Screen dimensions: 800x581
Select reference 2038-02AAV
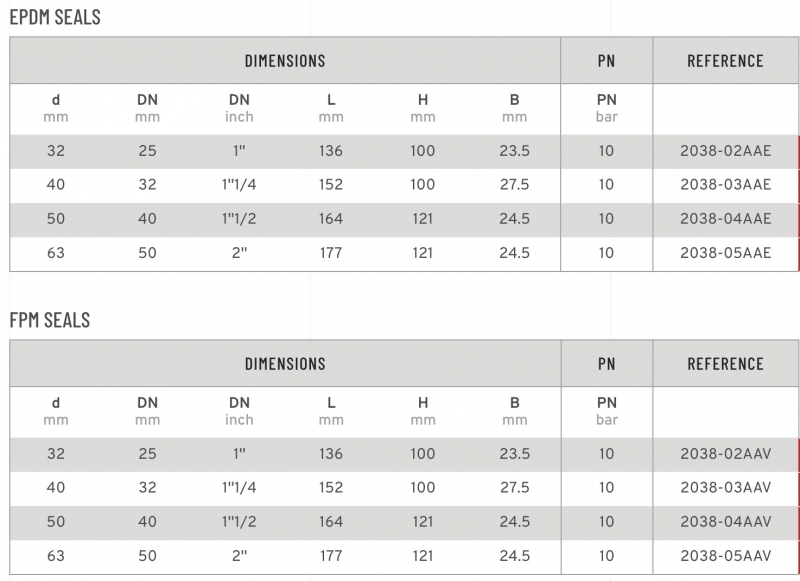(725, 454)
